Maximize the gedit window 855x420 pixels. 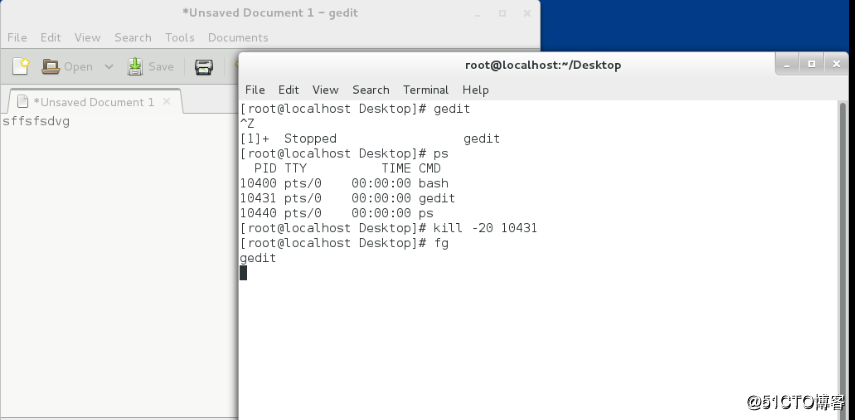(x=502, y=14)
